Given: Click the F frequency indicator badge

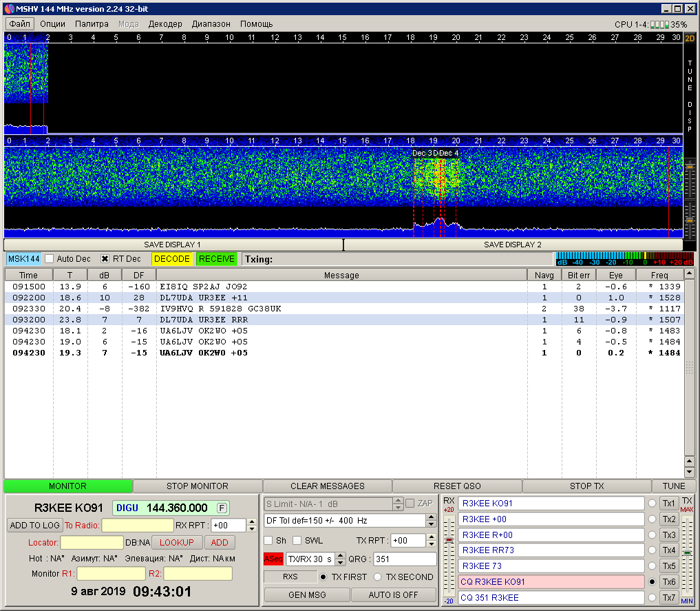Looking at the screenshot, I should coord(222,508).
